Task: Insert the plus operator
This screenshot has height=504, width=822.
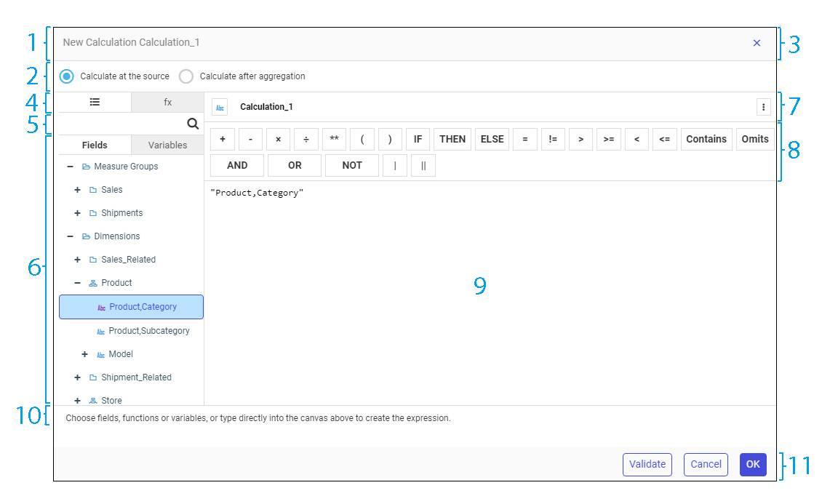Action: point(223,139)
